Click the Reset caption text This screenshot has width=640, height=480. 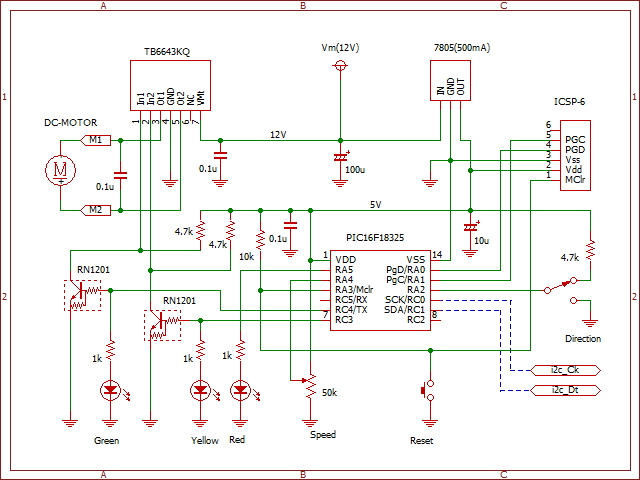421,441
